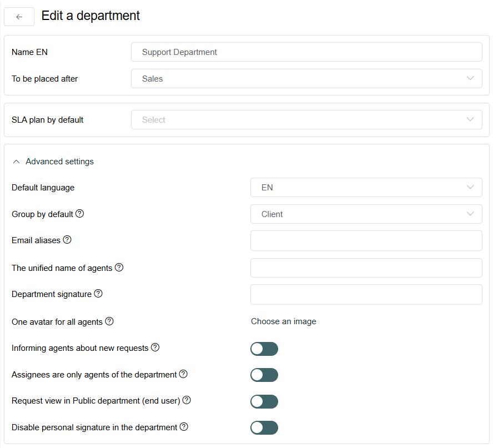Open help for Disable personal signature option
This screenshot has height=448, width=493.
tap(184, 427)
